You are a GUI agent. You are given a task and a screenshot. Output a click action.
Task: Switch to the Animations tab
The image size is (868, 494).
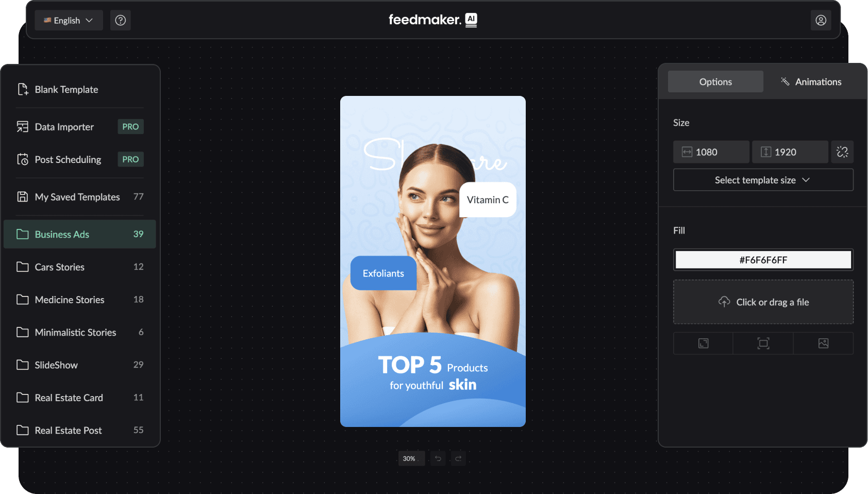(811, 82)
